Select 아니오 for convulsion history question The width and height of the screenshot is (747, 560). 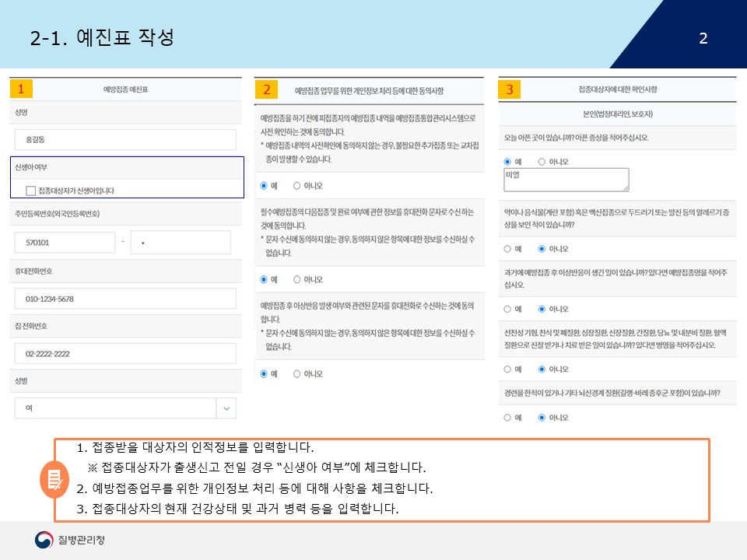pyautogui.click(x=542, y=418)
